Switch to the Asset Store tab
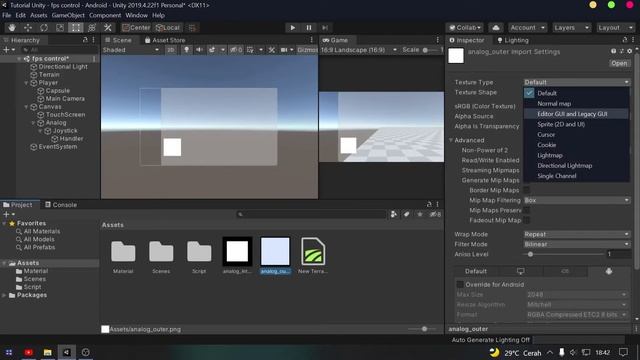Screen dimensions: 640x360 click(165, 40)
